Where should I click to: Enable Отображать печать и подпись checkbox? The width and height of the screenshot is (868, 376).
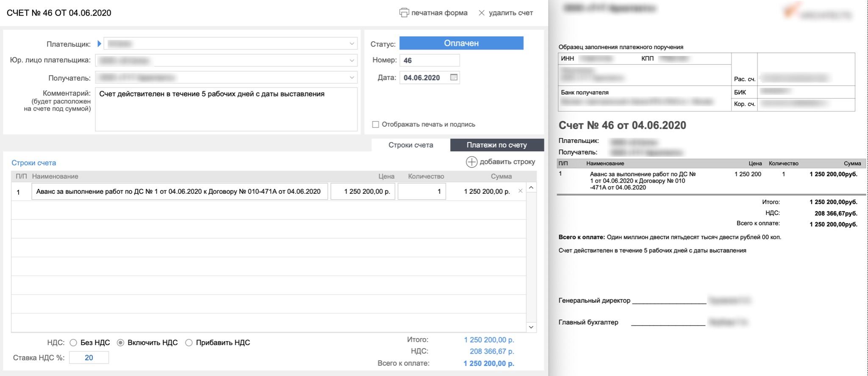pos(376,124)
